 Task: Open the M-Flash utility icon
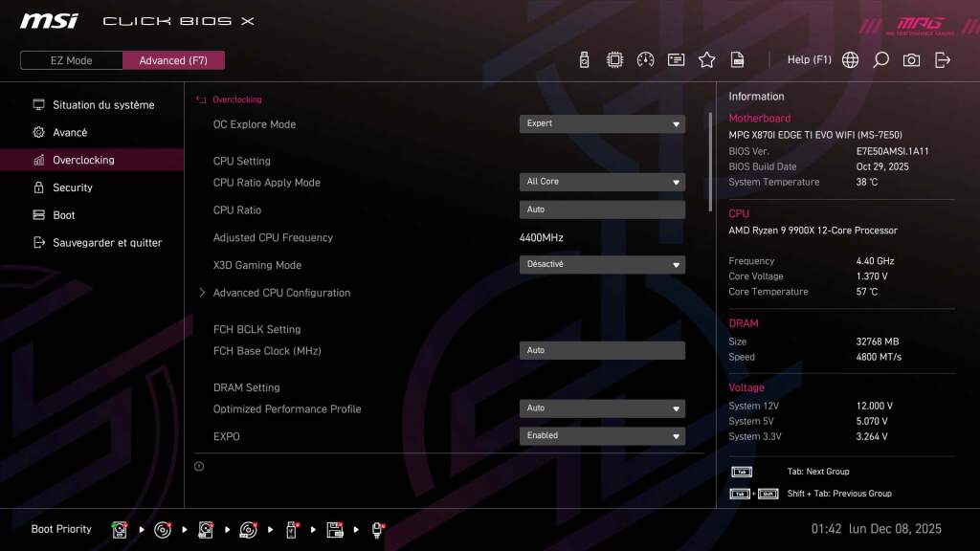[585, 59]
